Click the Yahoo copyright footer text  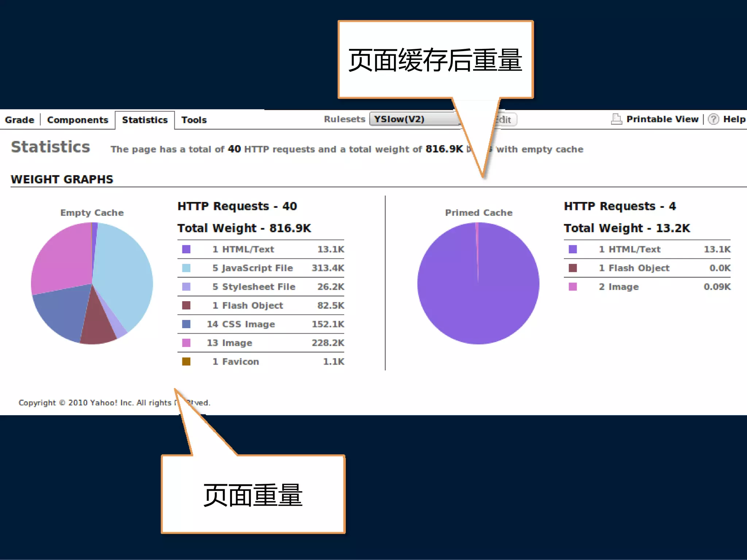(x=114, y=403)
